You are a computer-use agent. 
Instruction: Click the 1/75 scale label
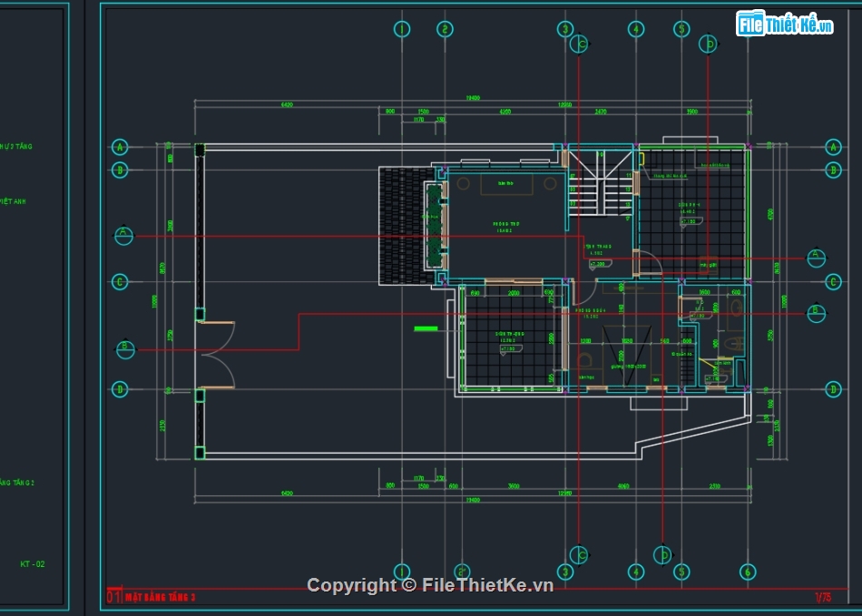(822, 597)
